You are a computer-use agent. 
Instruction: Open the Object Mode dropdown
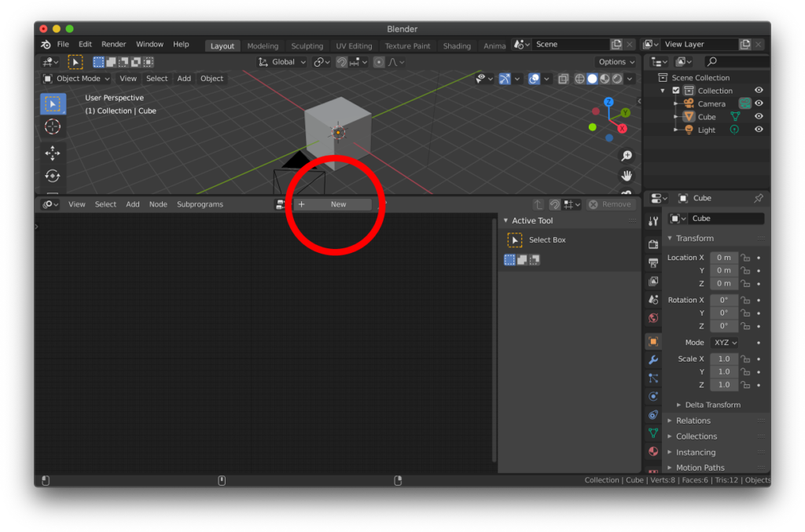tap(76, 79)
